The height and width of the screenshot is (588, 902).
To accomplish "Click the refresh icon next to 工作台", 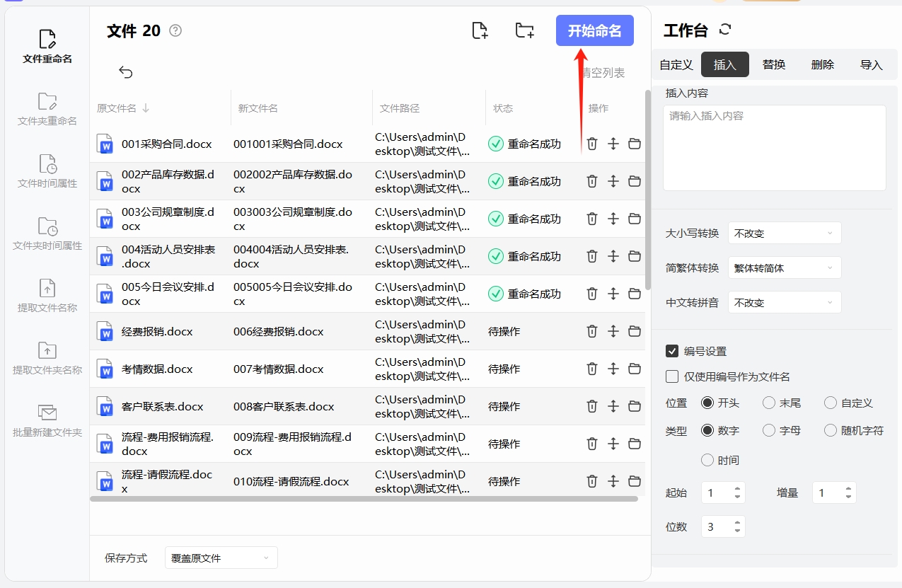I will (x=725, y=30).
